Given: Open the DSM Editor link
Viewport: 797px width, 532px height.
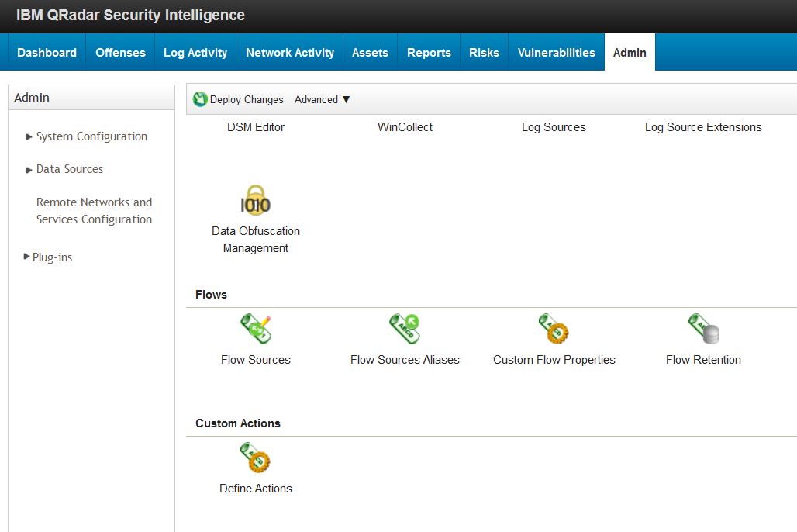Looking at the screenshot, I should tap(256, 127).
